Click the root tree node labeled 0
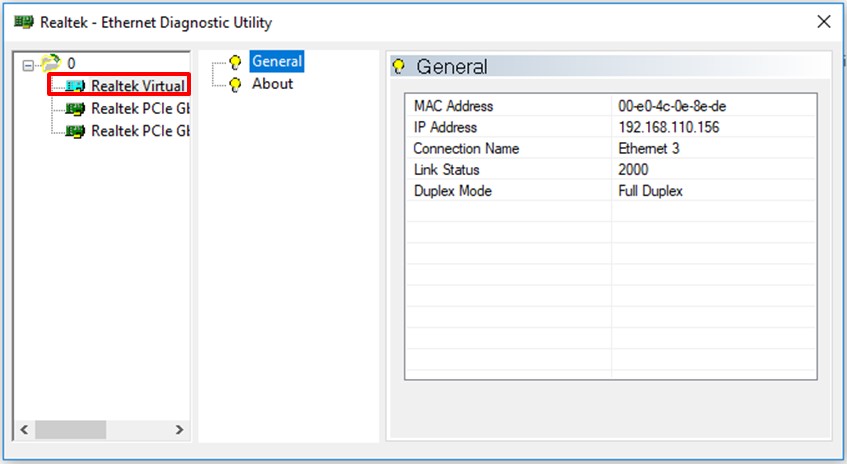The image size is (847, 464). [x=71, y=63]
